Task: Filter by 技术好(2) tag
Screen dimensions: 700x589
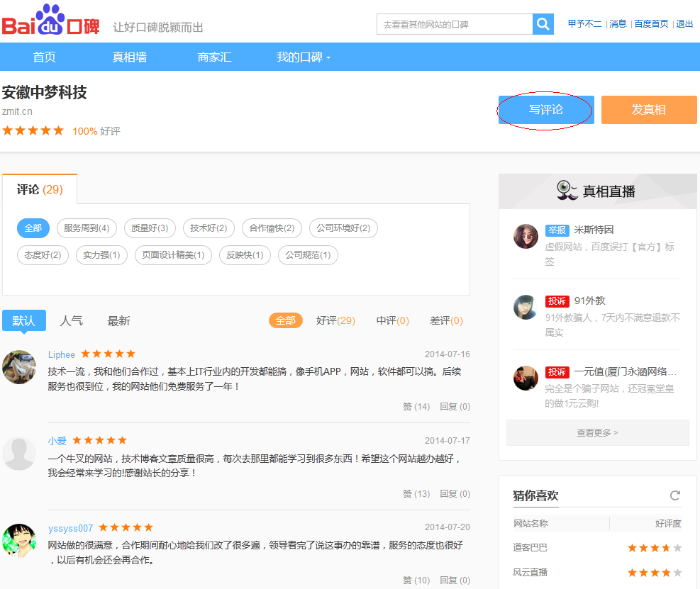Action: 209,228
